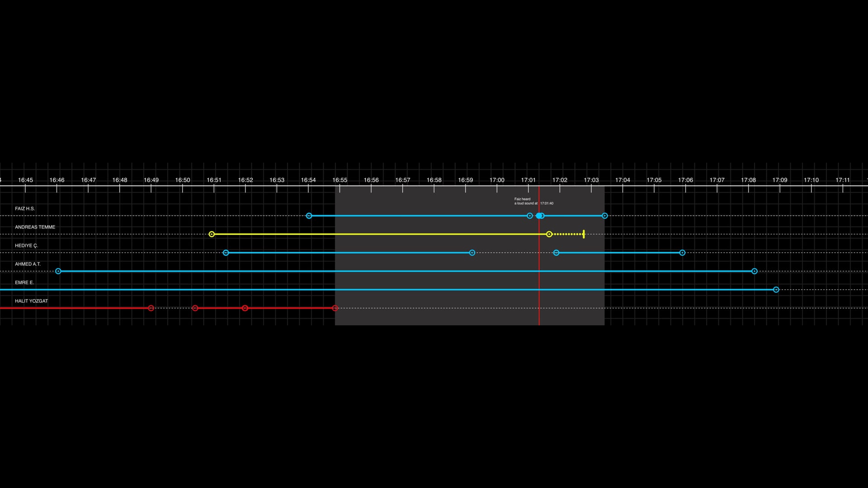Screen dimensions: 868x488
Task: Click Hediye Ç. marker near 16:59
Action: pyautogui.click(x=472, y=253)
